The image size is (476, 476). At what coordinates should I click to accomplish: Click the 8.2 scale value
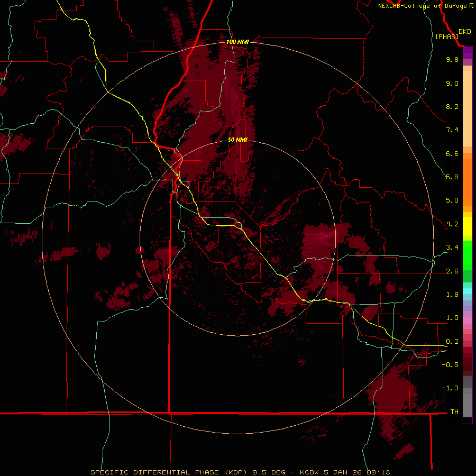click(x=452, y=106)
